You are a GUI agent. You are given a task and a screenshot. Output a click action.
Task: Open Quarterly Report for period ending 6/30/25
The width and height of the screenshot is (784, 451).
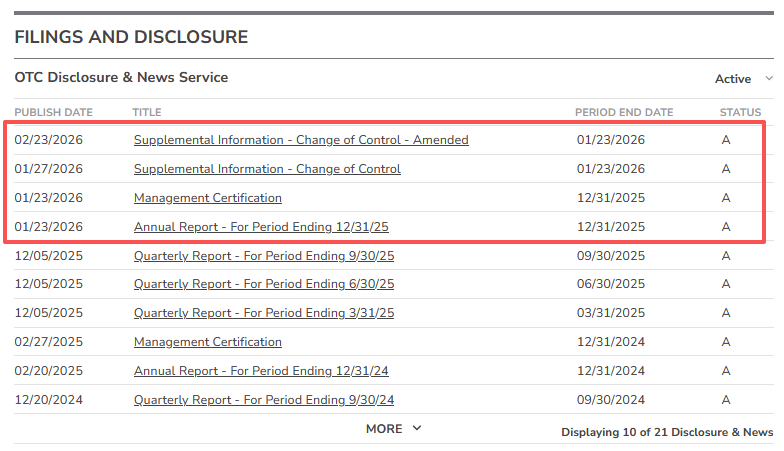264,284
